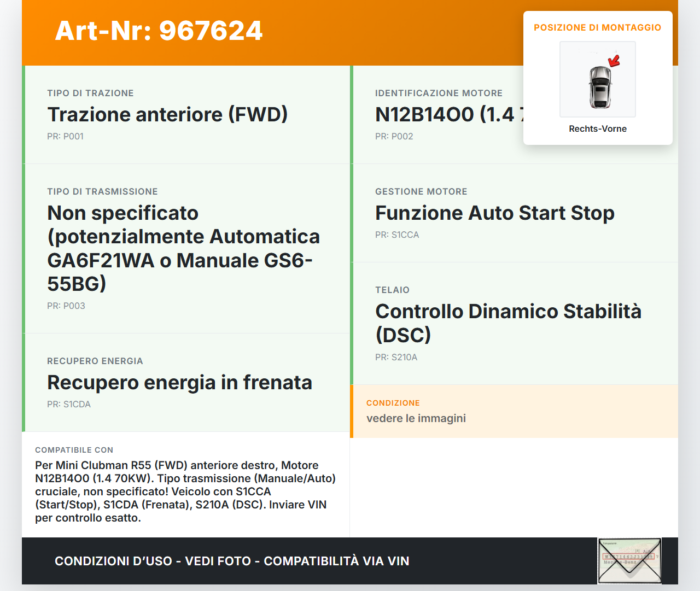The width and height of the screenshot is (700, 591).
Task: Click the 'PR: P002' code
Action: [394, 136]
